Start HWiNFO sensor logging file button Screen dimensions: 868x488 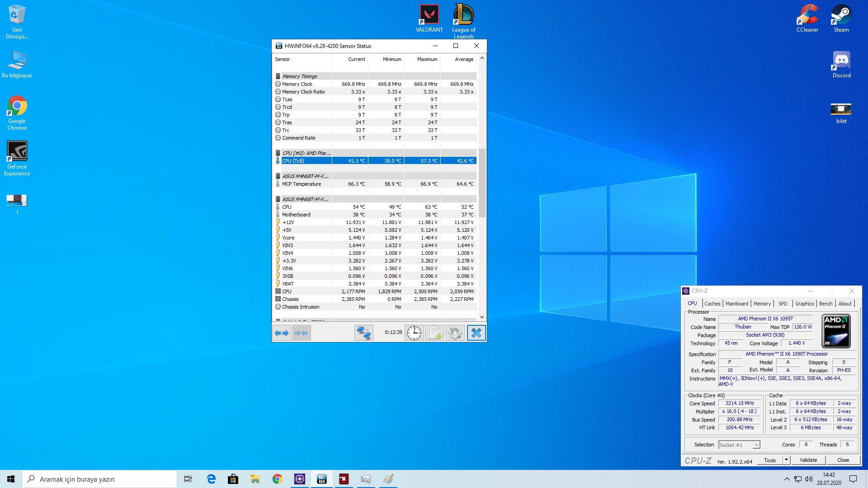(434, 333)
